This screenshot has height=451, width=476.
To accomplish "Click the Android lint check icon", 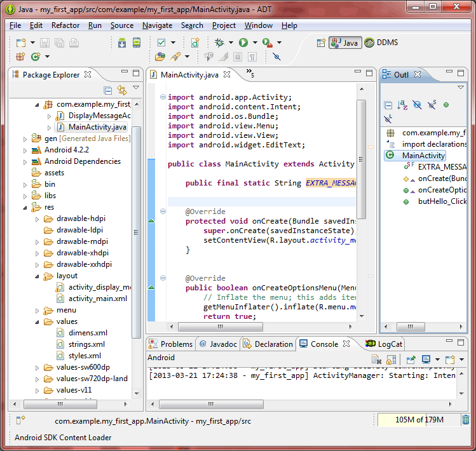I will click(x=161, y=43).
